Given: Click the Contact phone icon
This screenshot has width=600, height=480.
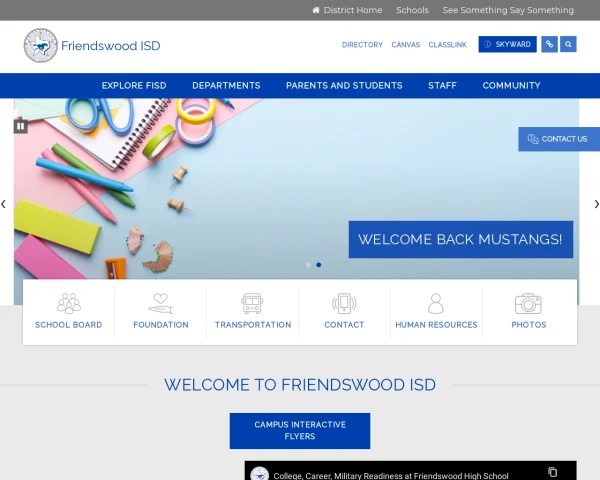Looking at the screenshot, I should pos(344,303).
